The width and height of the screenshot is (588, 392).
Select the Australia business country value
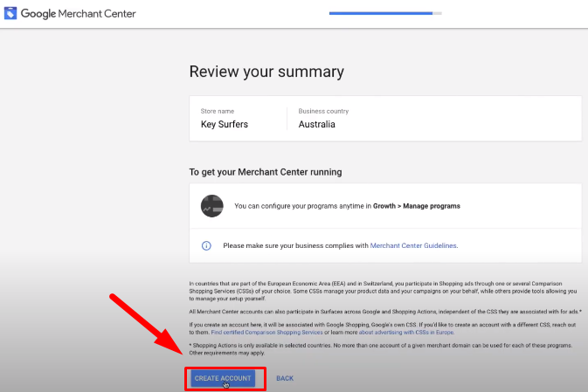coord(316,124)
